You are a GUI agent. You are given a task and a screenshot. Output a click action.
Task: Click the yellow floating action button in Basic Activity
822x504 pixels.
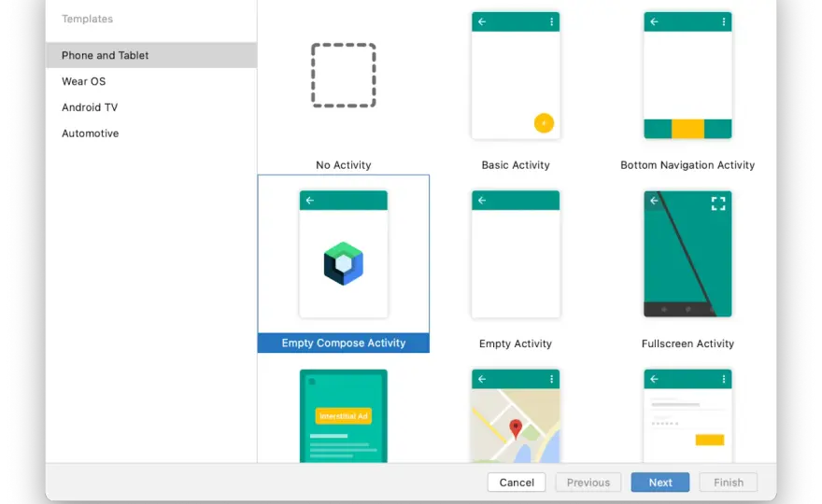(x=544, y=123)
